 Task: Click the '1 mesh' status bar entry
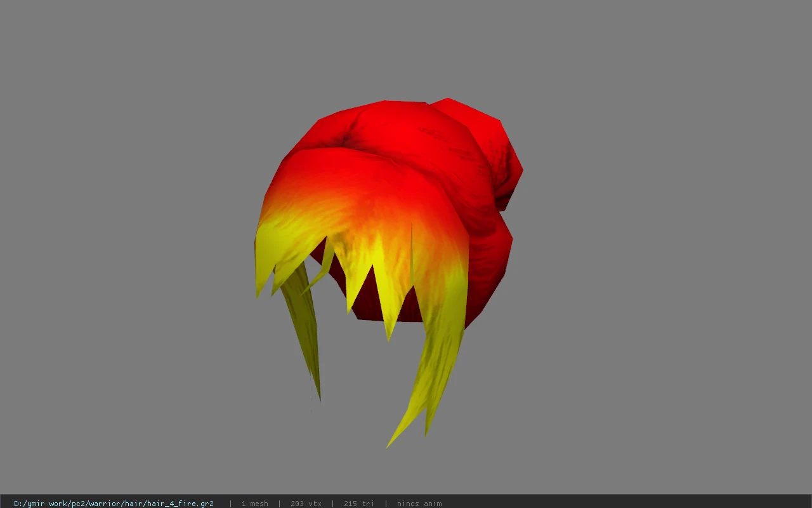pyautogui.click(x=254, y=504)
